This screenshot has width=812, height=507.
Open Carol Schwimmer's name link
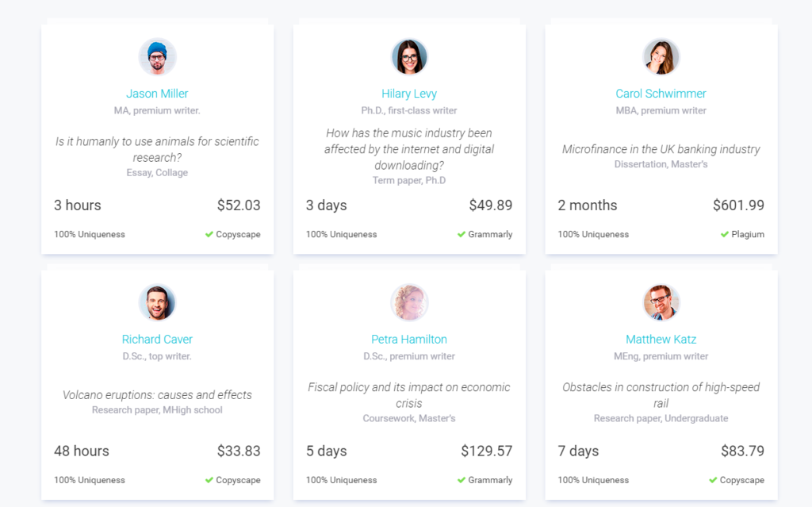point(661,94)
